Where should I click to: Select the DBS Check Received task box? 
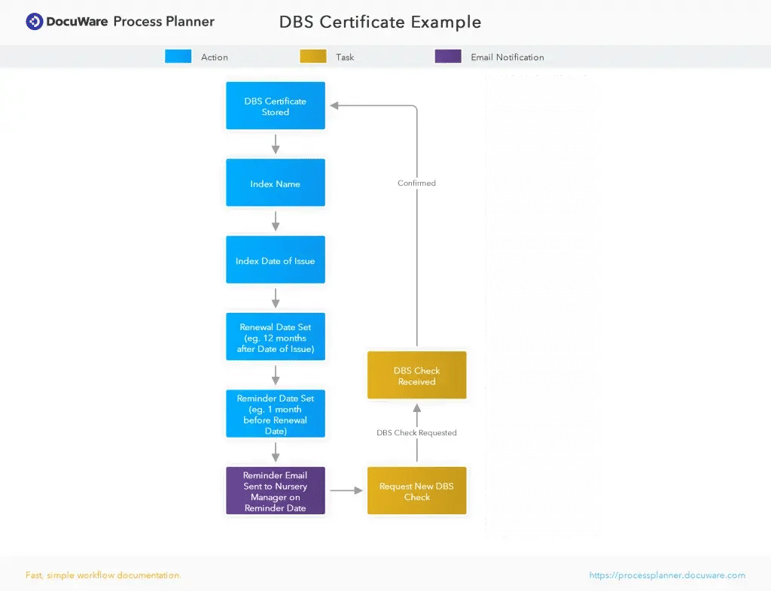tap(417, 375)
